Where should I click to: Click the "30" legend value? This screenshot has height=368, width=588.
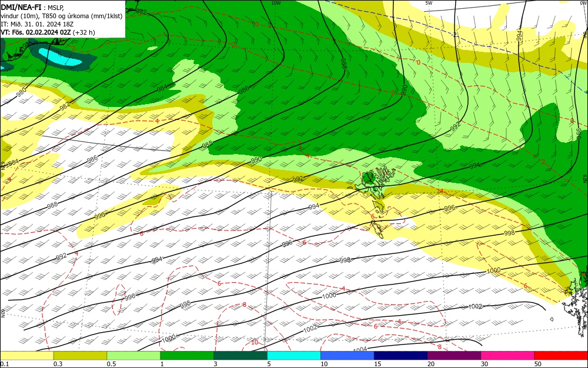[485, 364]
